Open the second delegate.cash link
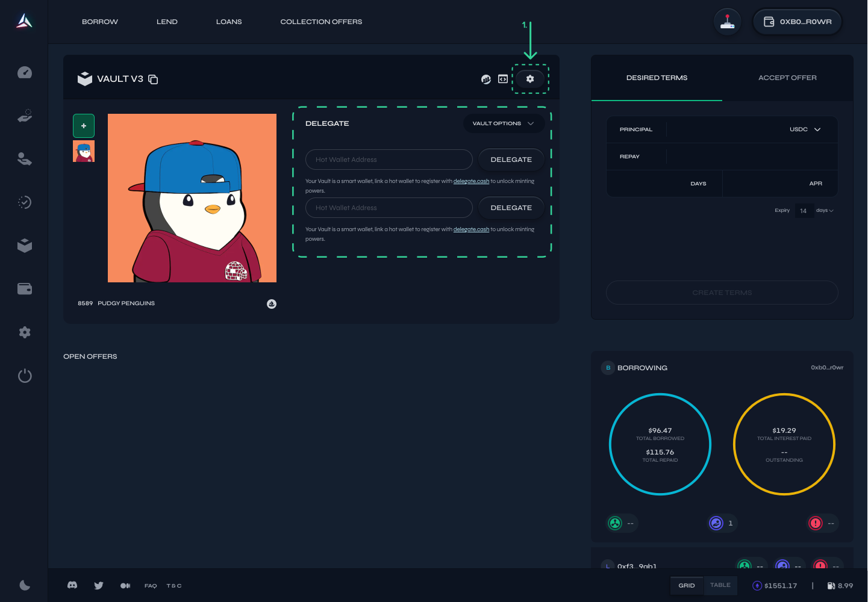Viewport: 868px width, 602px height. coord(471,229)
